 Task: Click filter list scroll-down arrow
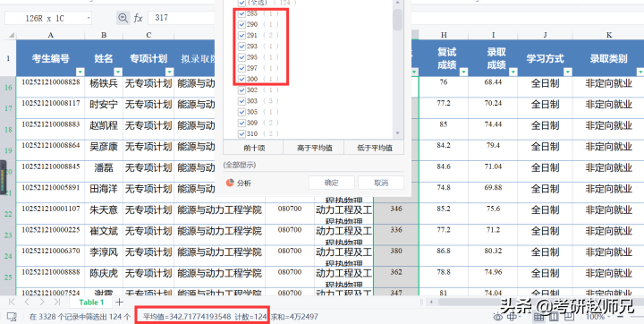pyautogui.click(x=397, y=133)
